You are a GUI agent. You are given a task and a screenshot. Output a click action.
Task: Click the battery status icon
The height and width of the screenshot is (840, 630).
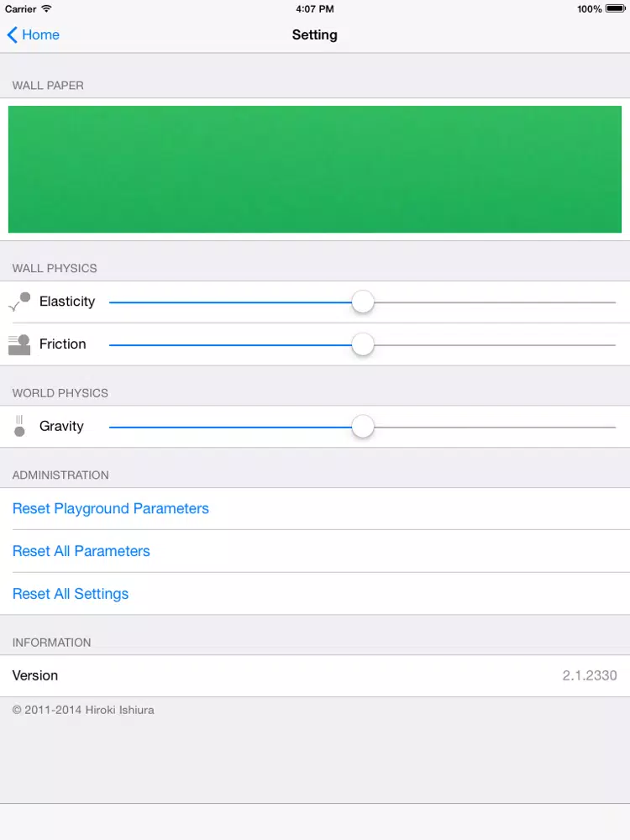point(616,8)
